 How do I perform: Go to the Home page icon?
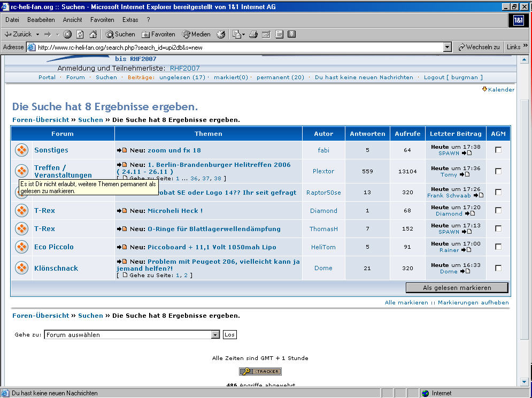click(x=93, y=34)
